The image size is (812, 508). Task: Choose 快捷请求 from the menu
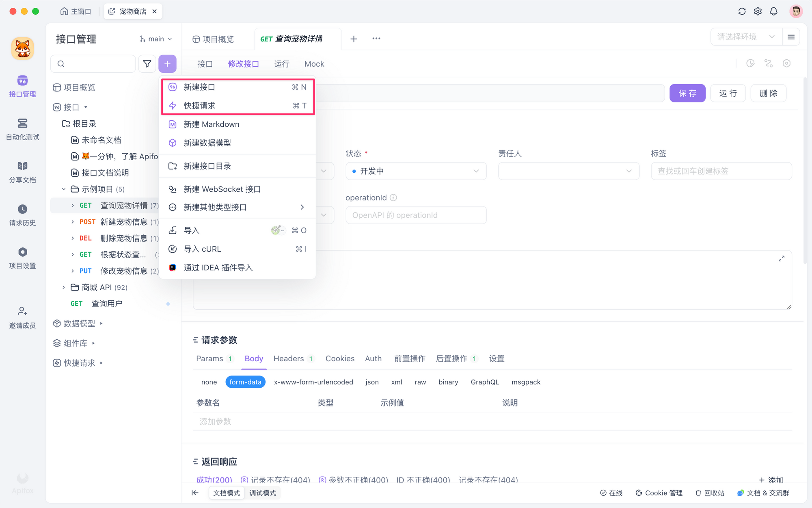coord(238,106)
